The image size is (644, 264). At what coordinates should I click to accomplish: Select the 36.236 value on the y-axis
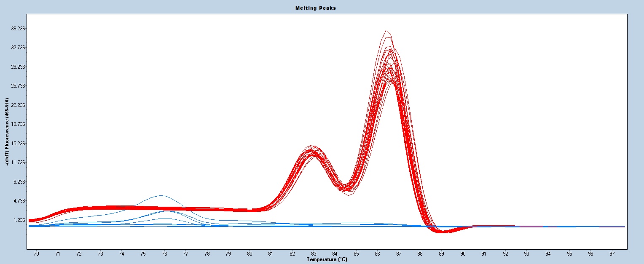coord(18,29)
